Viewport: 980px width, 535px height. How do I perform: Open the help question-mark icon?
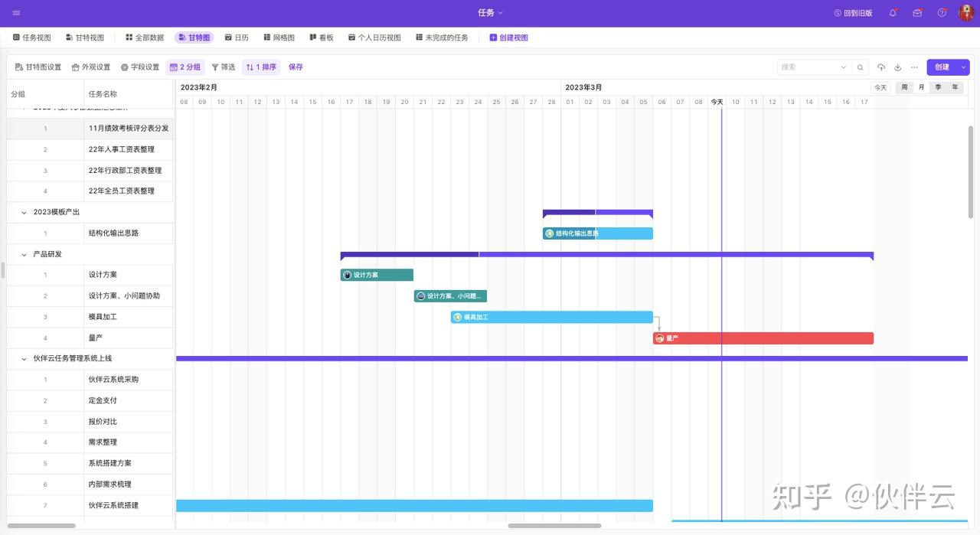click(942, 13)
